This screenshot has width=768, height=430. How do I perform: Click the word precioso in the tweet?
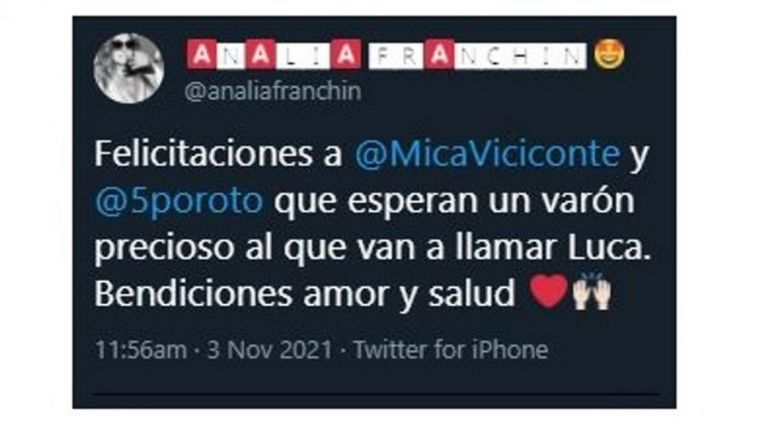(165, 250)
